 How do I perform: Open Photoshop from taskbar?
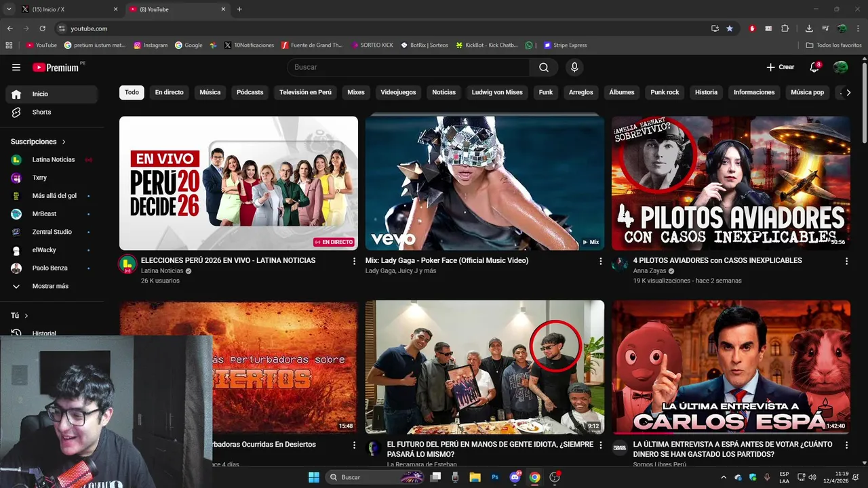coord(495,477)
